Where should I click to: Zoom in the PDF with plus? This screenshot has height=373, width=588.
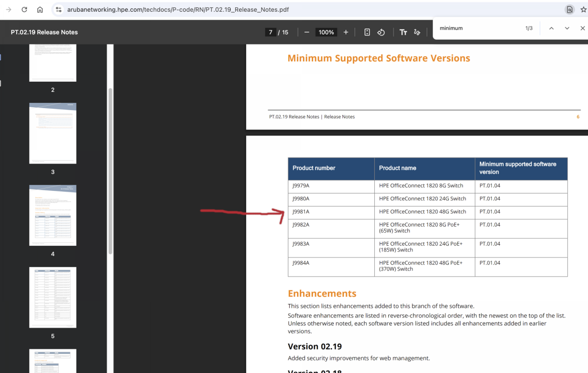346,32
